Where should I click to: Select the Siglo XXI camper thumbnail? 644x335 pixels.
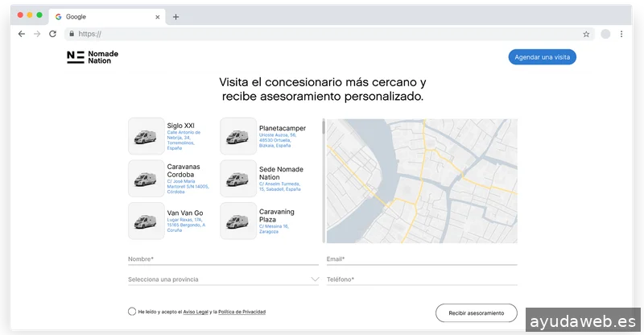pyautogui.click(x=147, y=136)
